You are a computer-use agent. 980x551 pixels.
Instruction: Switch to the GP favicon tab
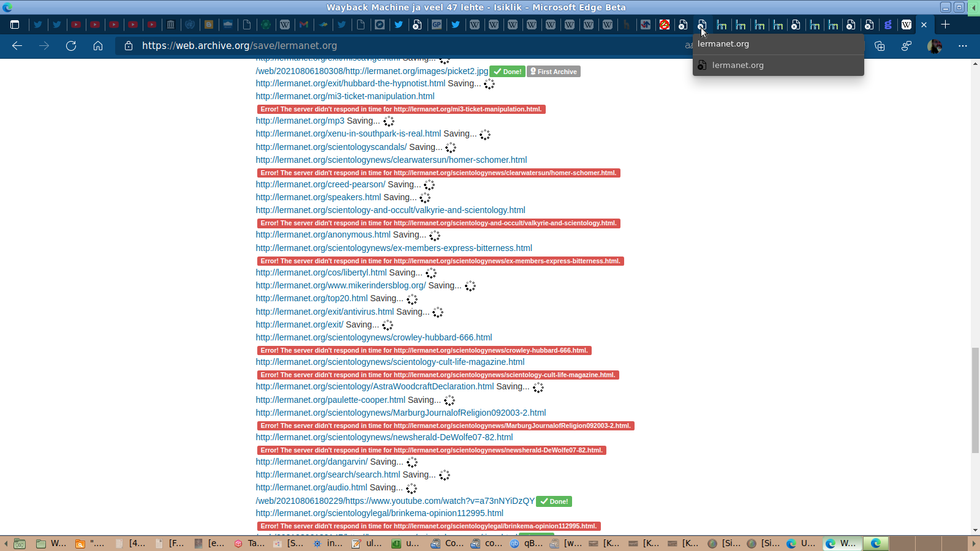click(x=437, y=25)
